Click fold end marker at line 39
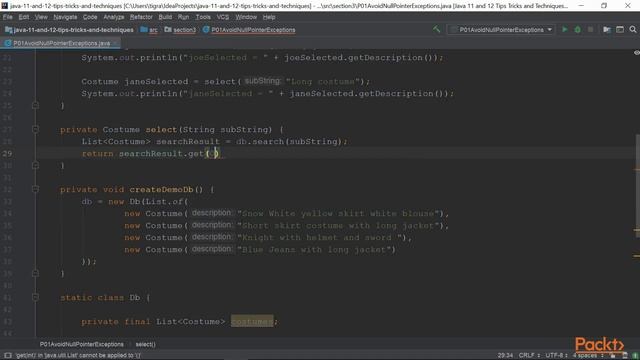 (x=36, y=273)
